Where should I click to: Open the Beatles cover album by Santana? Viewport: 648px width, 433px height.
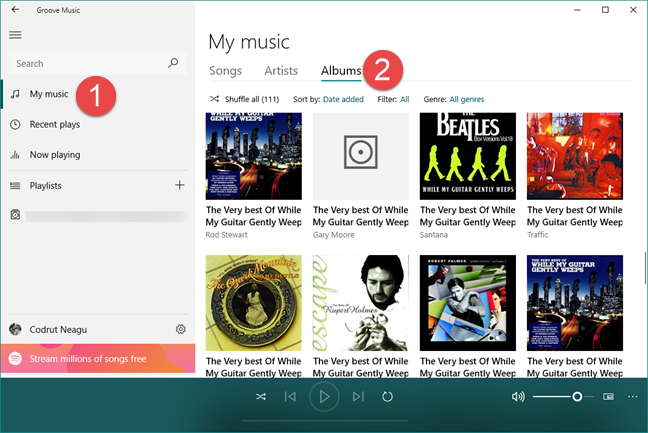tap(468, 156)
